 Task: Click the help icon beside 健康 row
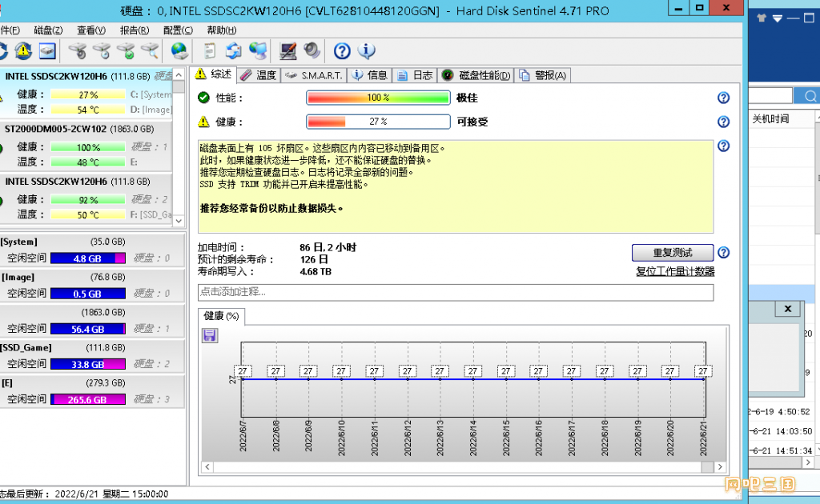point(723,122)
